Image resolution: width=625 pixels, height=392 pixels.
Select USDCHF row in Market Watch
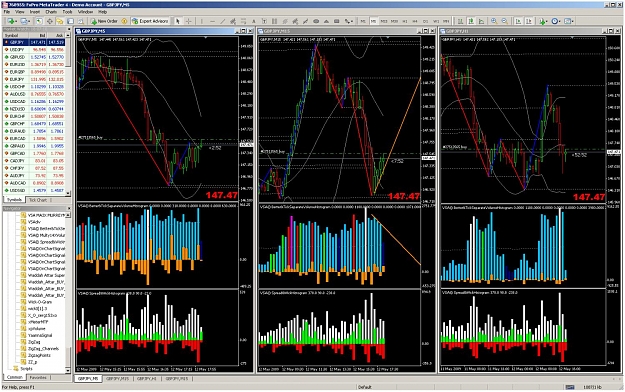[x=34, y=87]
